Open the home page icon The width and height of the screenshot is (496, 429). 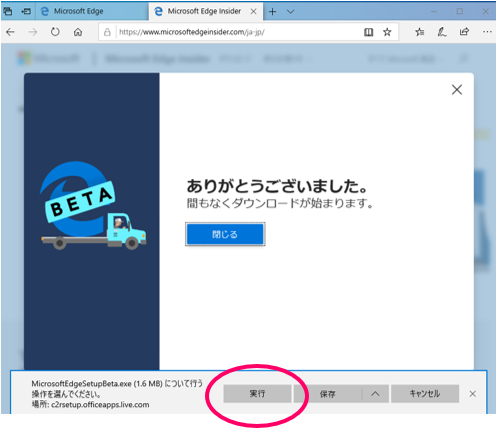pyautogui.click(x=78, y=32)
